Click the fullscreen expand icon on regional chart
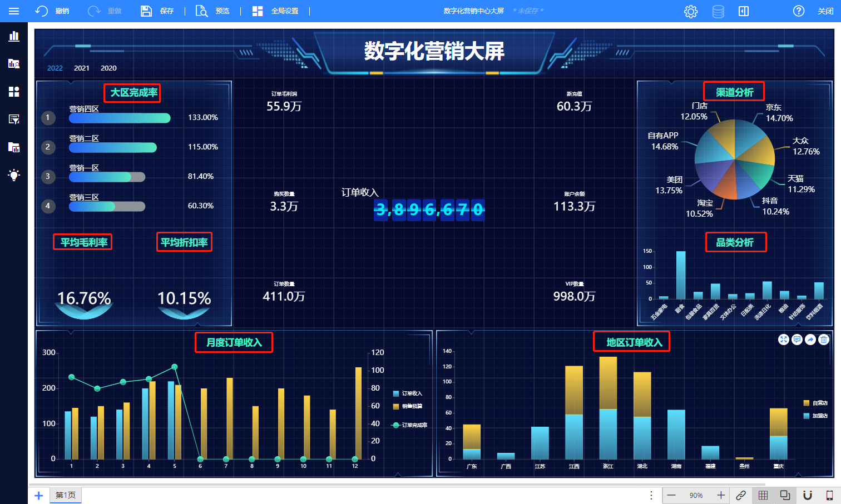Screen dimensions: 841x504 pos(784,340)
